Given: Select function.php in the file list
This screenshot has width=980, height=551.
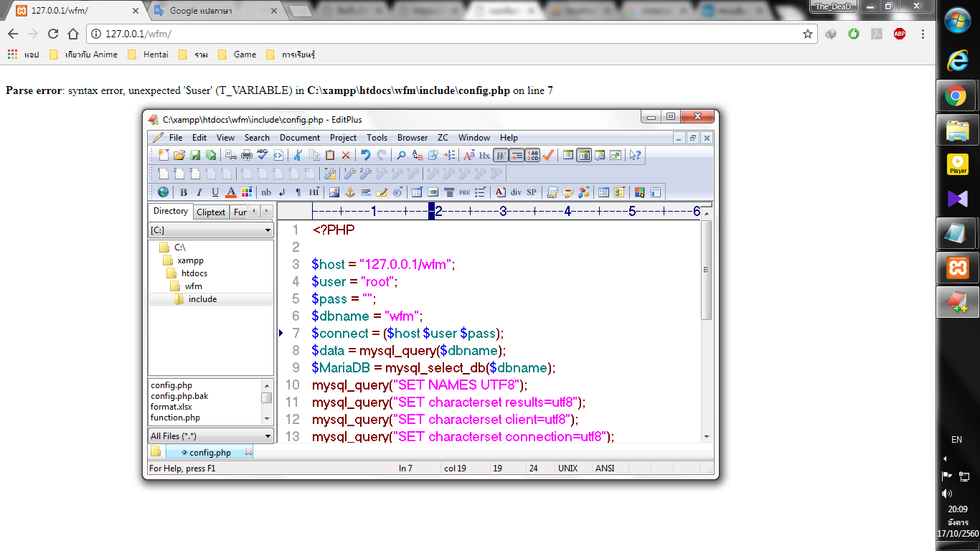Looking at the screenshot, I should pos(175,418).
